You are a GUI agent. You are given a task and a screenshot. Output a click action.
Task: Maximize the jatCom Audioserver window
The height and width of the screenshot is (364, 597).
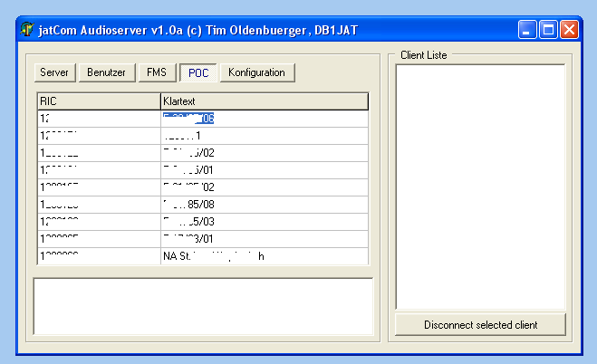point(548,30)
